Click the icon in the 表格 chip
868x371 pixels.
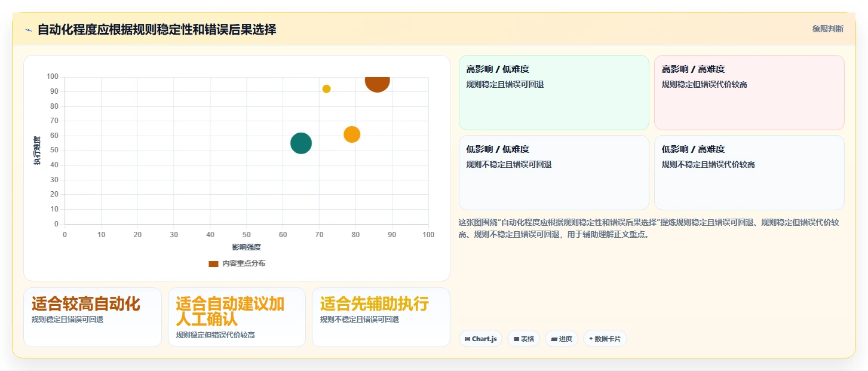click(516, 339)
